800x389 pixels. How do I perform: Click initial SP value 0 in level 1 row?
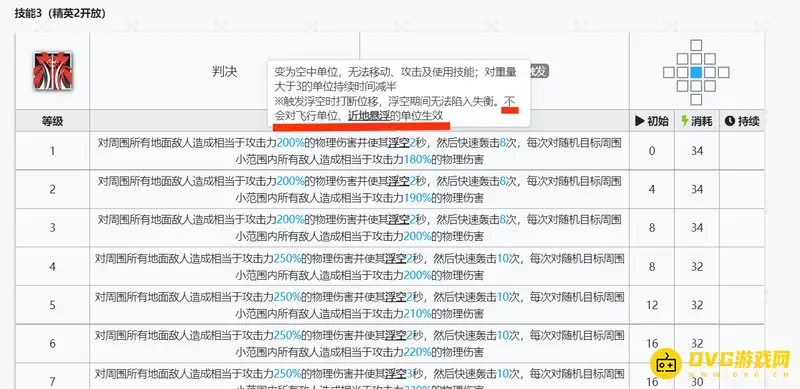(652, 151)
